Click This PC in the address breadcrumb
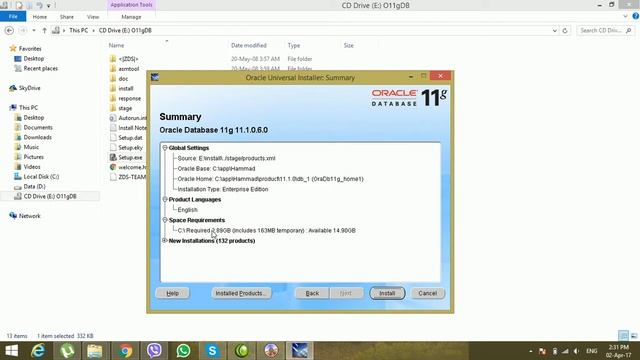 point(78,31)
